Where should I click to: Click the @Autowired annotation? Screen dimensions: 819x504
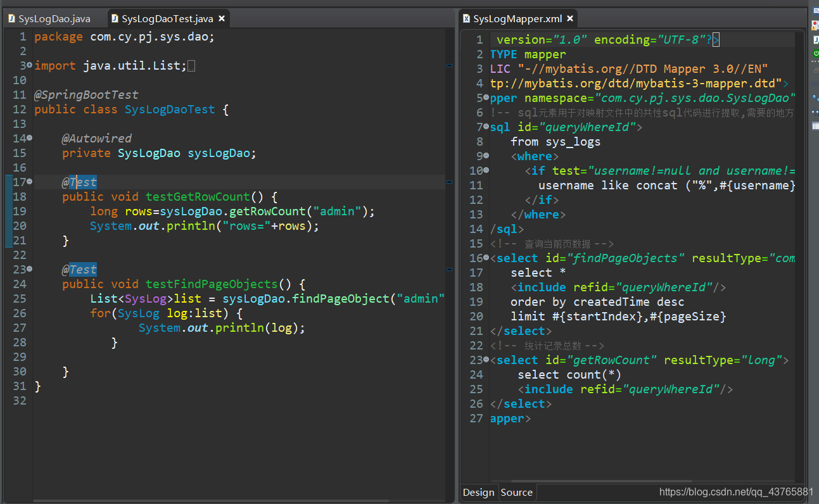pyautogui.click(x=97, y=139)
